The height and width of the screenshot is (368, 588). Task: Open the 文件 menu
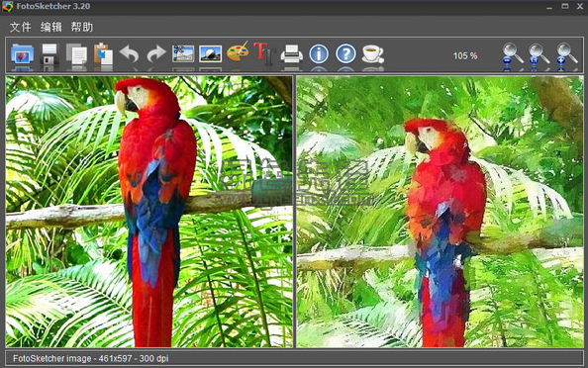pos(20,27)
